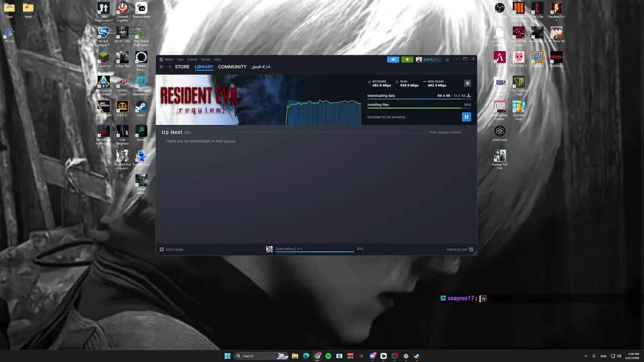Screen dimensions: 644x362
Task: Select TLauncher desktop icon
Action: 104,60
